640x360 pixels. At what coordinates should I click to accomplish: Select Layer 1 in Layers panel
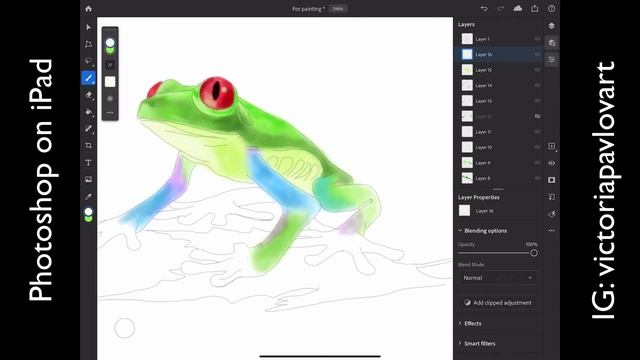click(498, 39)
